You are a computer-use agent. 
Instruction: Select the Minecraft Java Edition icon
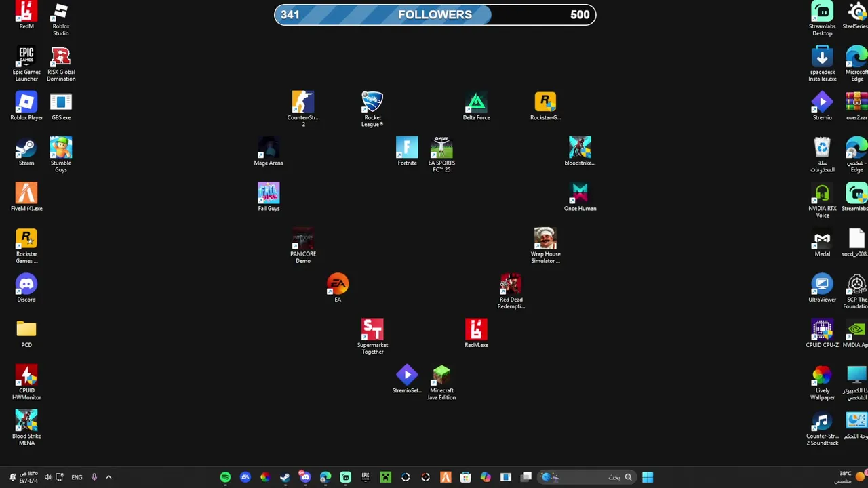(441, 382)
